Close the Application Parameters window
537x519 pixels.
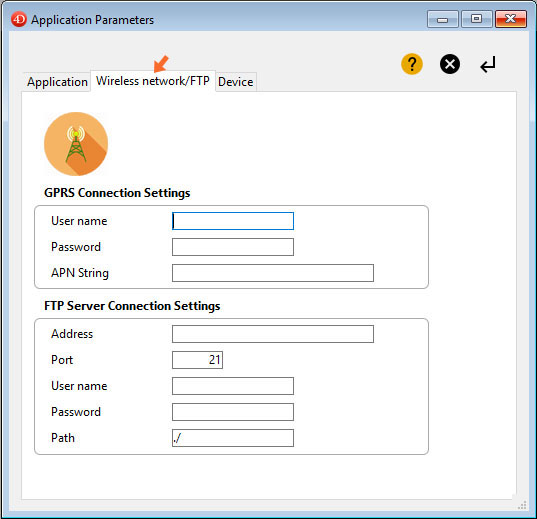[x=511, y=19]
